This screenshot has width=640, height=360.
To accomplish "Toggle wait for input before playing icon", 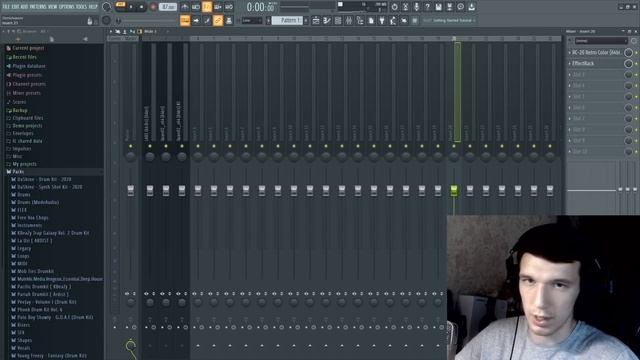I will click(196, 7).
